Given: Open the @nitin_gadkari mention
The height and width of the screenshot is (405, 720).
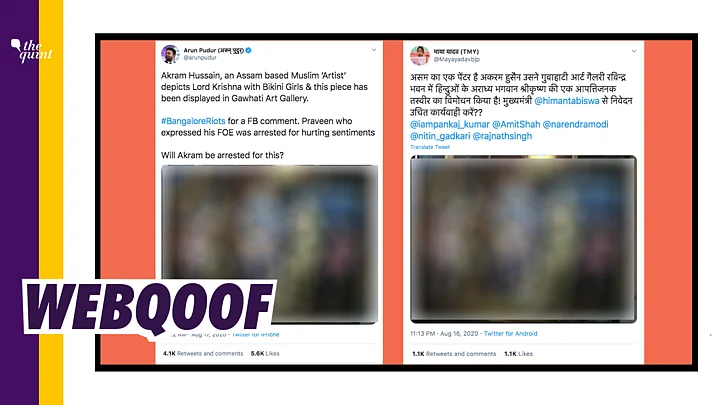Looking at the screenshot, I should (x=440, y=136).
